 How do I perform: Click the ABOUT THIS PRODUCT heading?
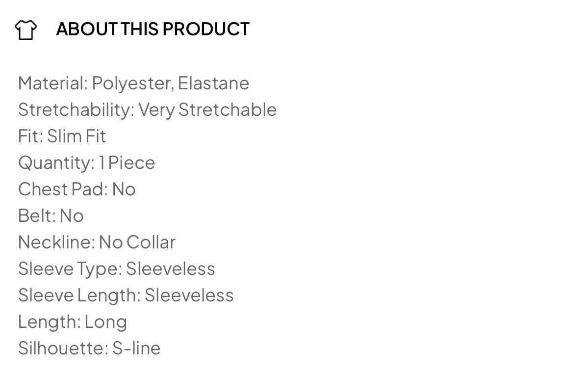(153, 29)
